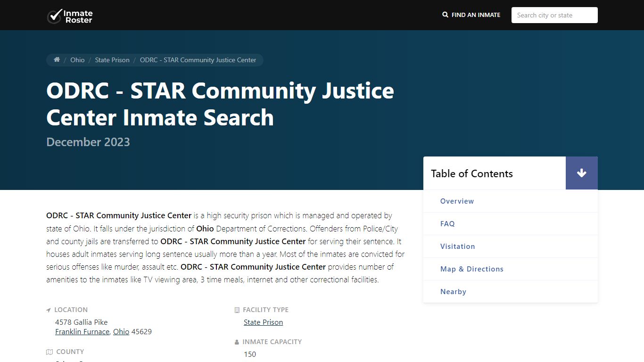Click the FACILITY TYPE label
The image size is (644, 362).
pyautogui.click(x=265, y=310)
